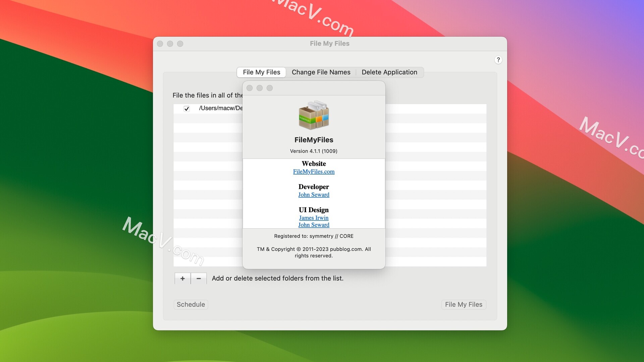This screenshot has height=362, width=644.
Task: Zoom the main File My Files window
Action: click(180, 44)
